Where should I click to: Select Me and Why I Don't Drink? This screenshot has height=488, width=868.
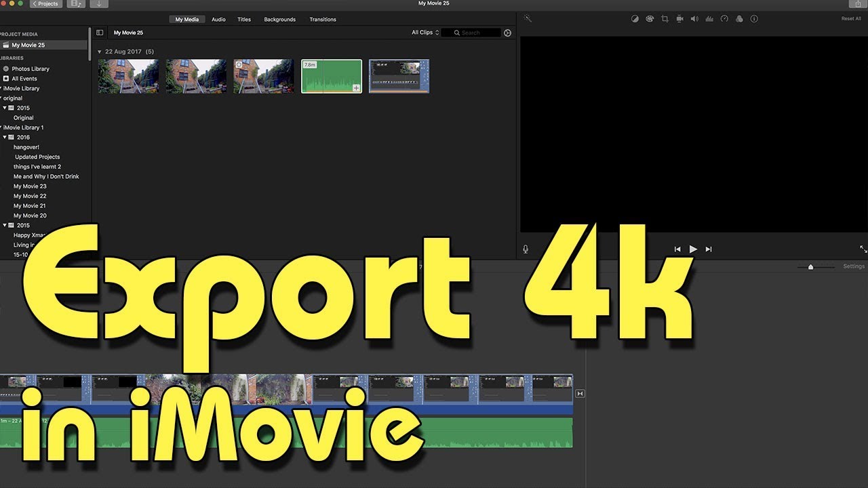coord(46,176)
